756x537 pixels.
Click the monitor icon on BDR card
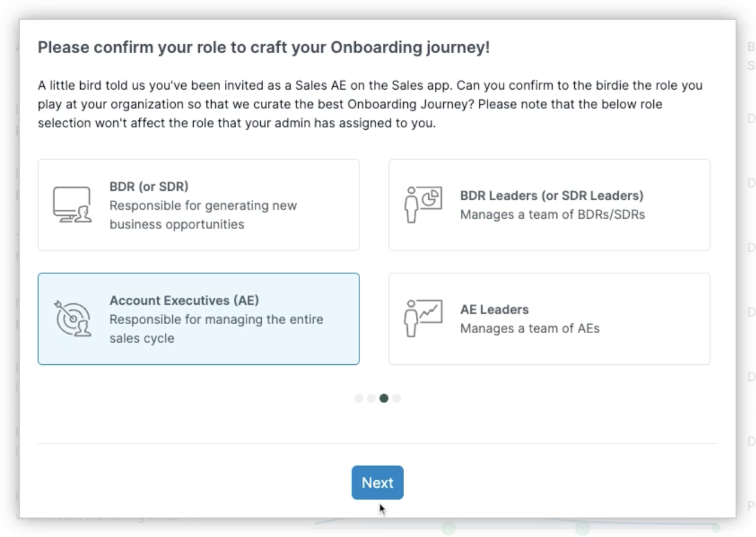[72, 205]
